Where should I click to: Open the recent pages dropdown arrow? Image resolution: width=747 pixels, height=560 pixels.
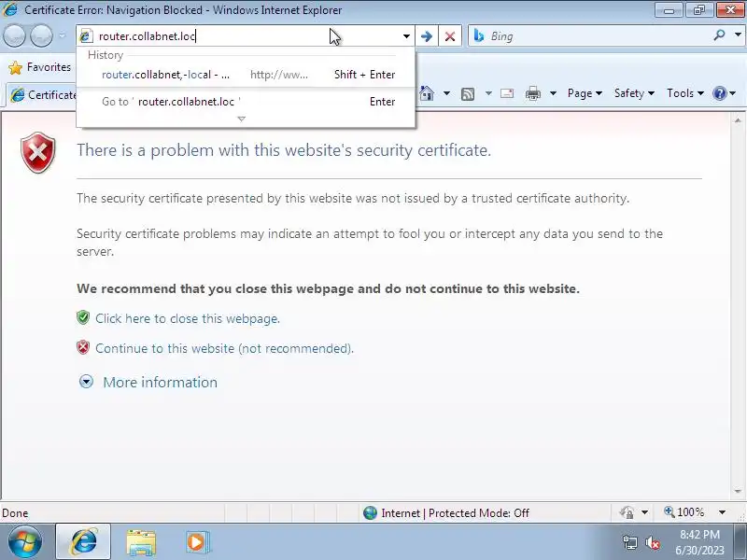[63, 36]
